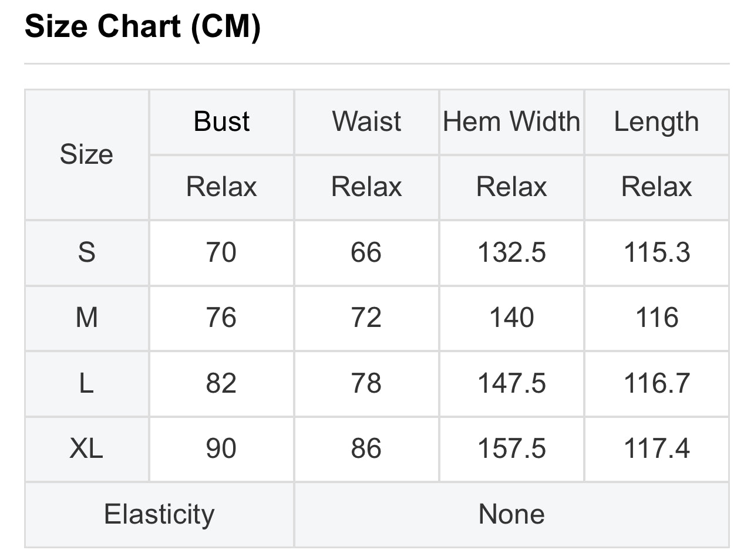754x560 pixels.
Task: Select bust value 70 for size S
Action: pyautogui.click(x=221, y=253)
